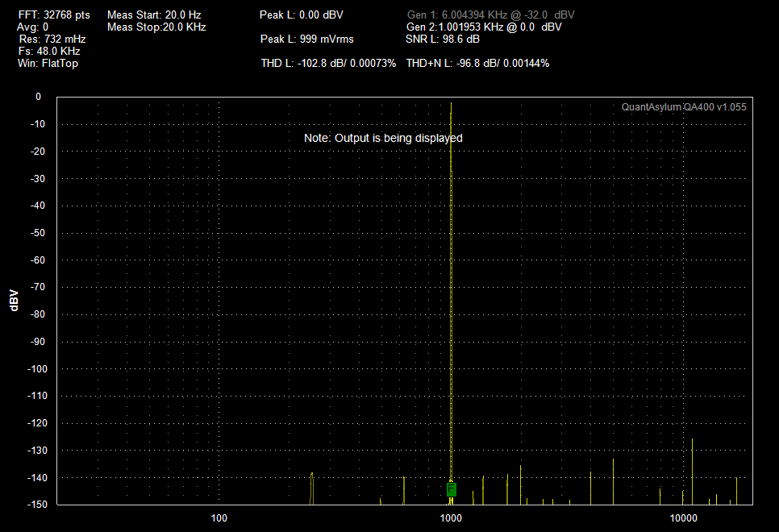Image resolution: width=779 pixels, height=532 pixels.
Task: Click 'Meas Start: 20.0 Hz' text
Action: point(154,15)
